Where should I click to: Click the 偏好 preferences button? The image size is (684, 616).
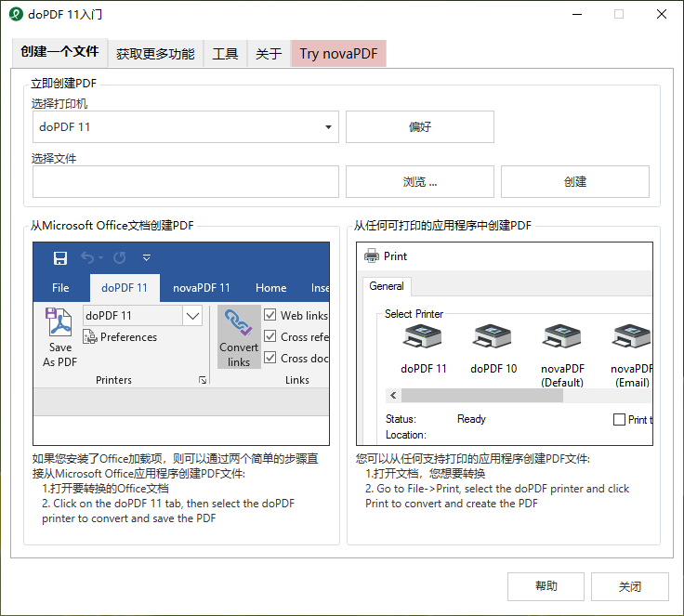click(420, 127)
